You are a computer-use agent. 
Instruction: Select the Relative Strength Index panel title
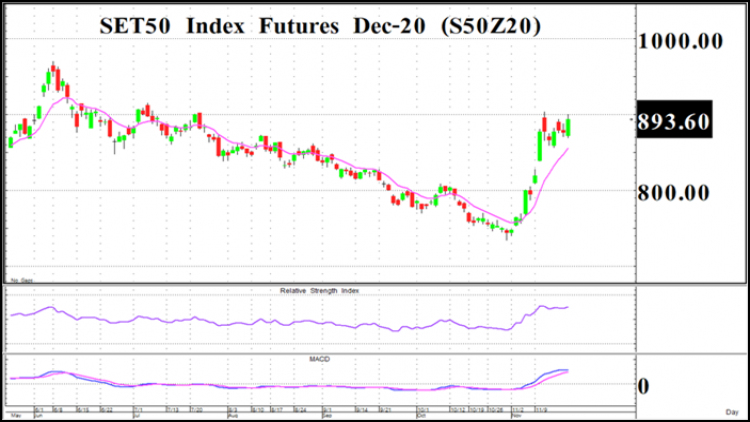[x=320, y=290]
